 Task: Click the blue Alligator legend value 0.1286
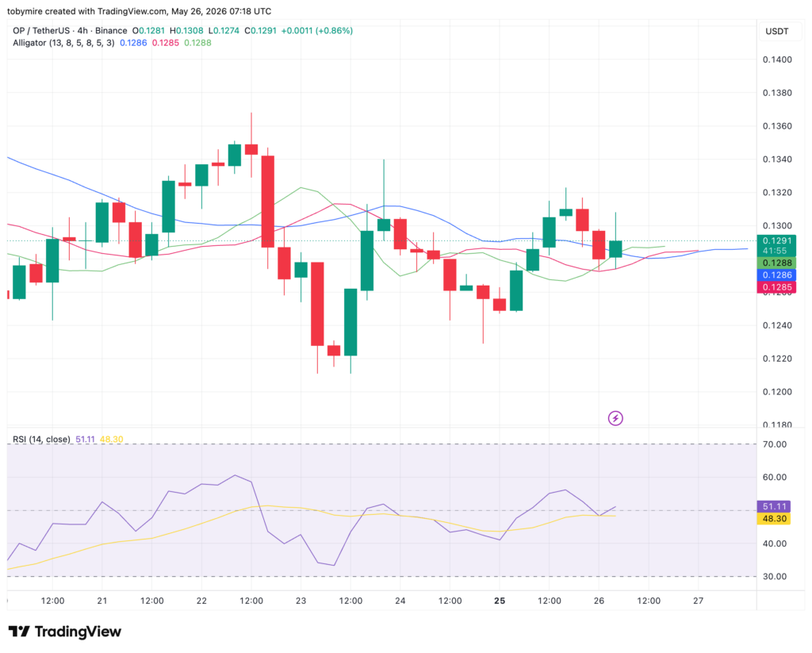[x=133, y=43]
